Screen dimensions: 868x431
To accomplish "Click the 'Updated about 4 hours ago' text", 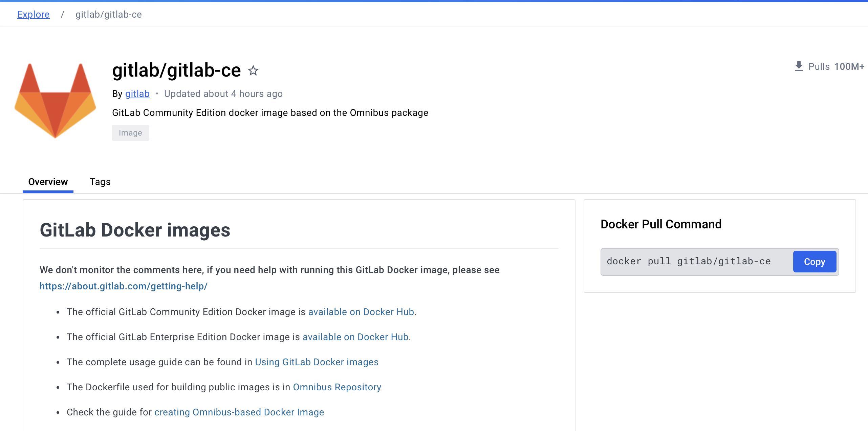I will 223,94.
